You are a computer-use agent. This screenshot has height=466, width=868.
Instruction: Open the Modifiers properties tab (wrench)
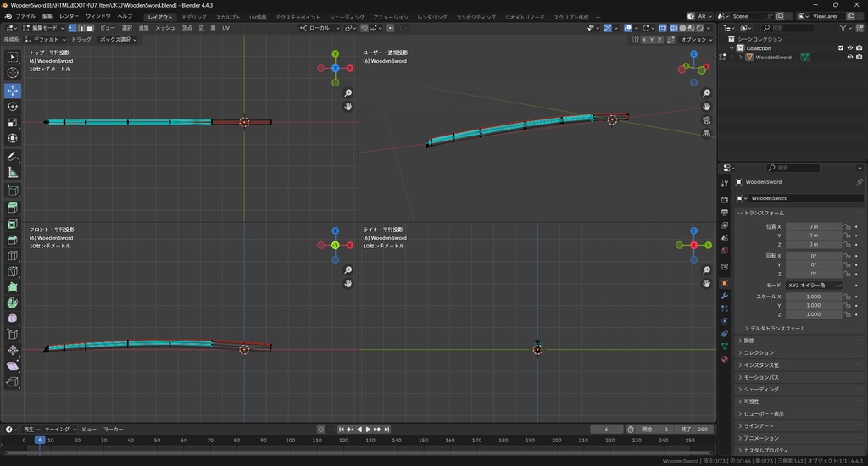tap(725, 296)
